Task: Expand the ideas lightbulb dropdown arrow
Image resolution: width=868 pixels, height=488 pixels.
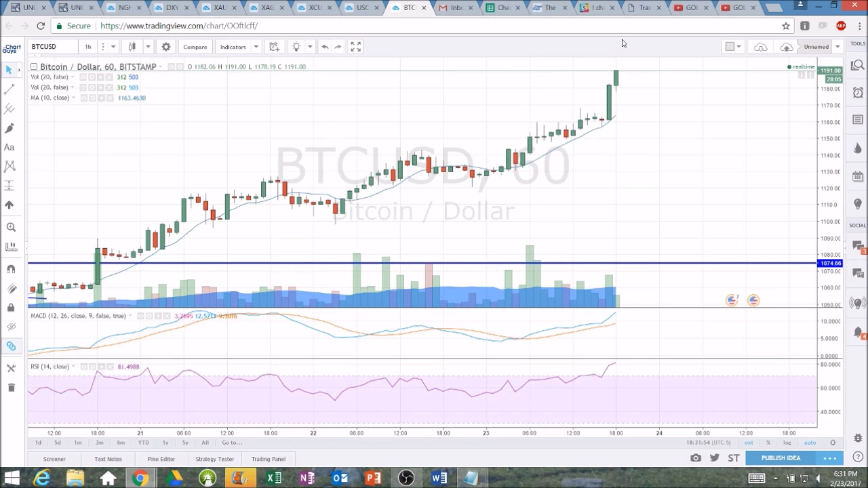Action: click(310, 47)
